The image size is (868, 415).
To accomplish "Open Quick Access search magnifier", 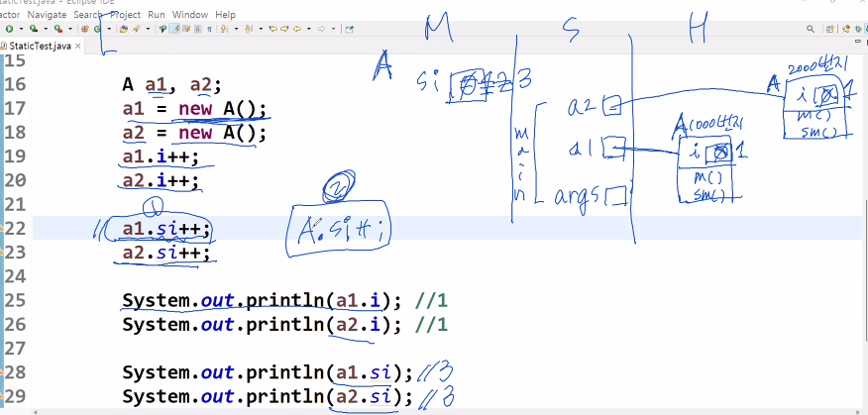I will pyautogui.click(x=811, y=29).
